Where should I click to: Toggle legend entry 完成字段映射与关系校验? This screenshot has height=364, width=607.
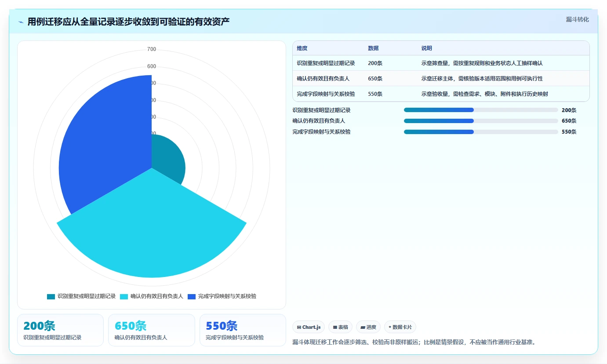(222, 296)
